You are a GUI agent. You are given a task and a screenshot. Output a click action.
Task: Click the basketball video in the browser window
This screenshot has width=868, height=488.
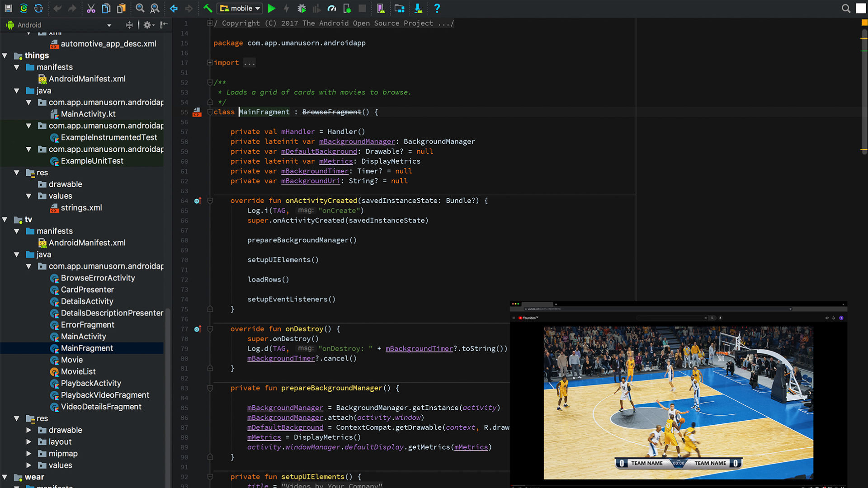point(678,402)
